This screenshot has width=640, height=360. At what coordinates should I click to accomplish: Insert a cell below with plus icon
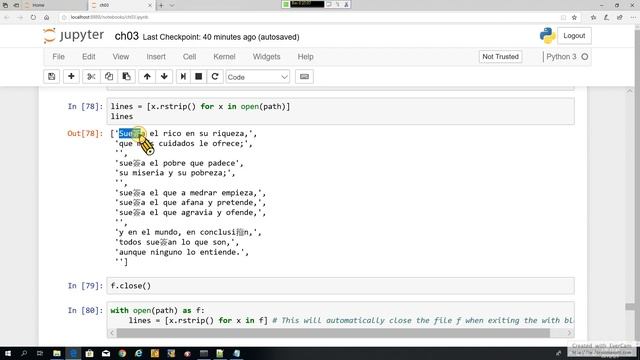click(x=71, y=77)
